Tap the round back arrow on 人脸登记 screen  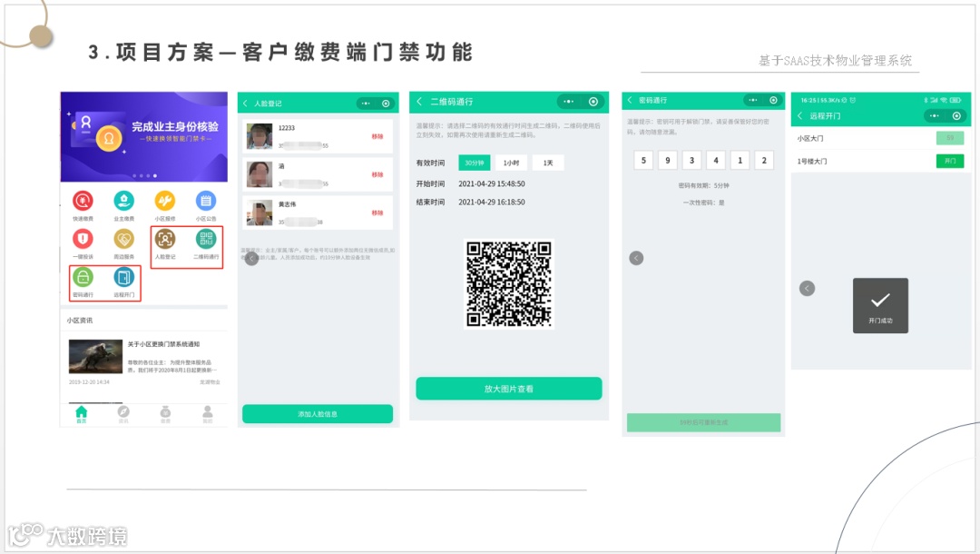tap(251, 258)
